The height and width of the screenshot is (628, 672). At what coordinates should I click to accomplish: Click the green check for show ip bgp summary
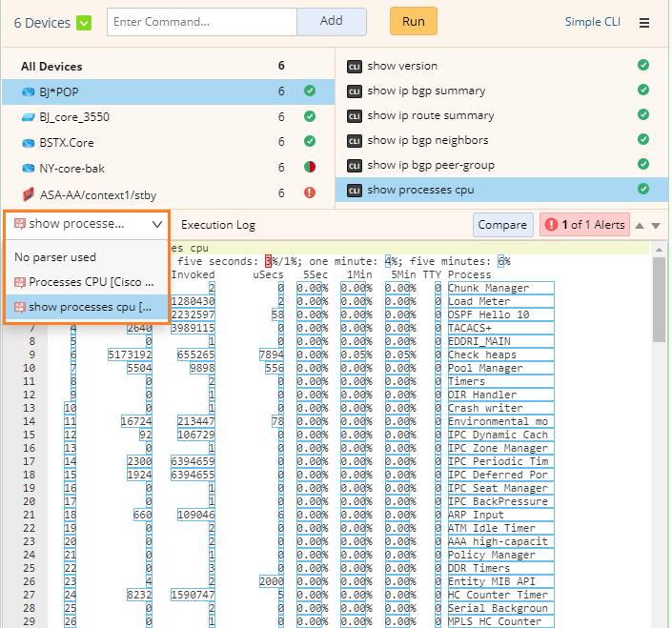643,91
